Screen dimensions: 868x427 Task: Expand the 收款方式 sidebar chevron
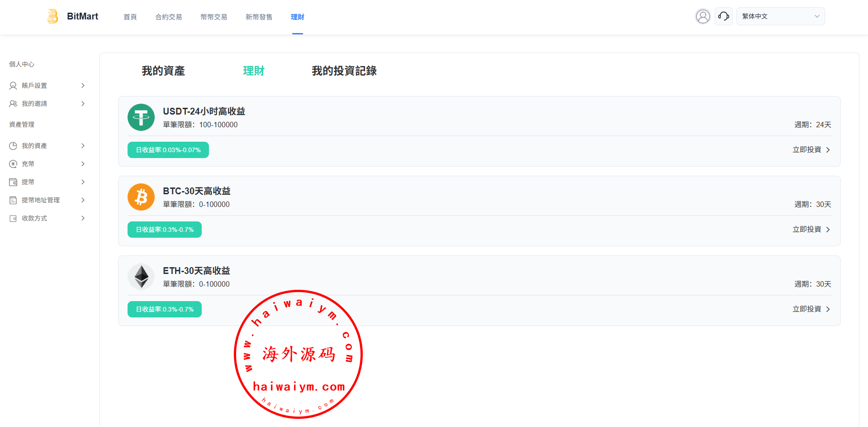pyautogui.click(x=83, y=218)
